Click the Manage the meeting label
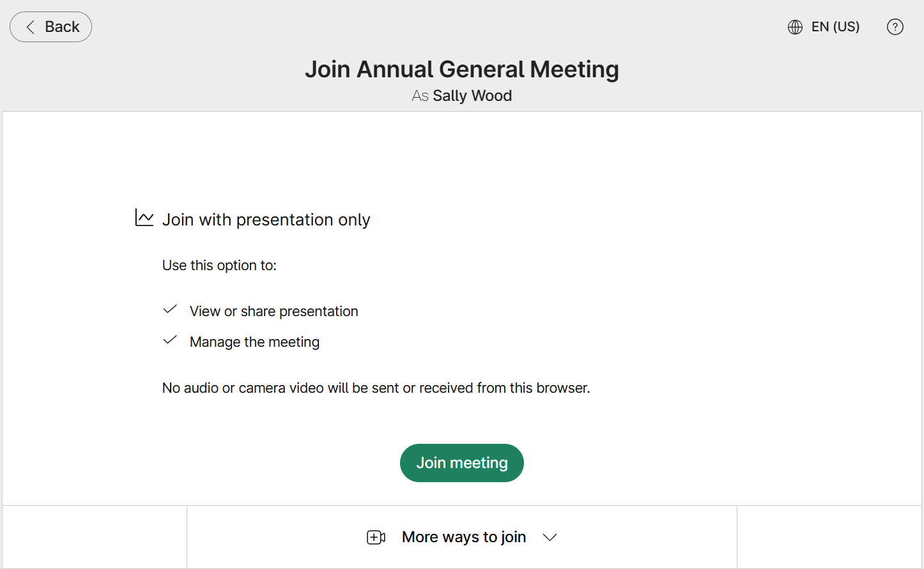Image resolution: width=924 pixels, height=569 pixels. click(x=254, y=342)
